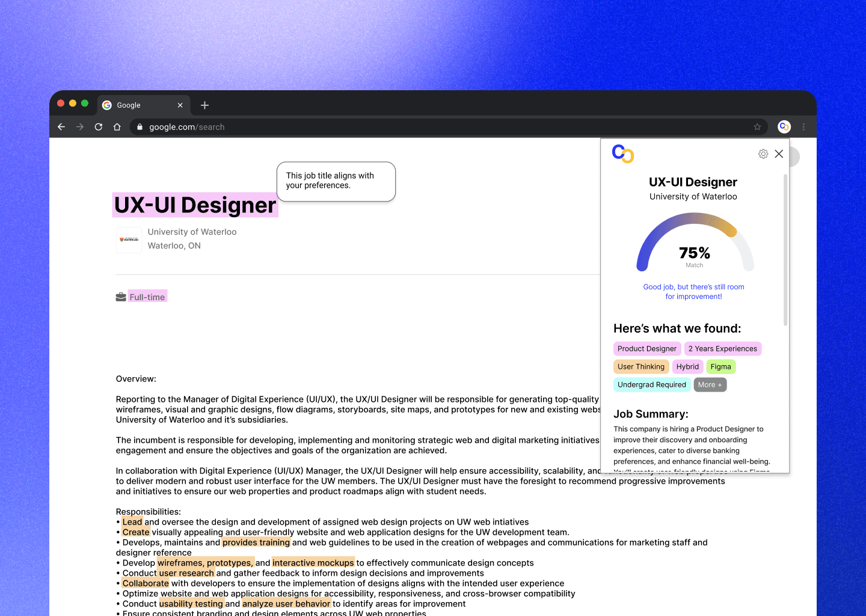Screen dimensions: 866x616
Task: Click the Overview: heading
Action: coord(136,379)
